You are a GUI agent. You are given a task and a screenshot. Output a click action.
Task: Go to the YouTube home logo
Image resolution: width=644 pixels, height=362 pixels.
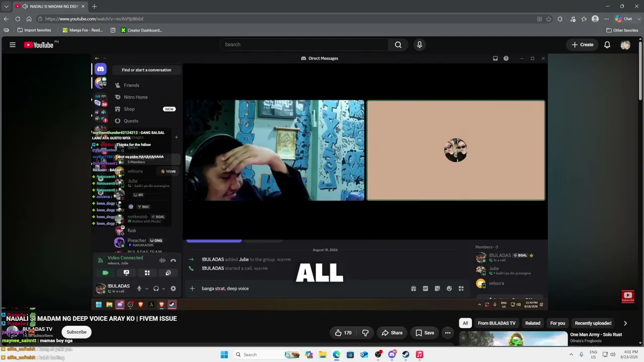point(38,45)
